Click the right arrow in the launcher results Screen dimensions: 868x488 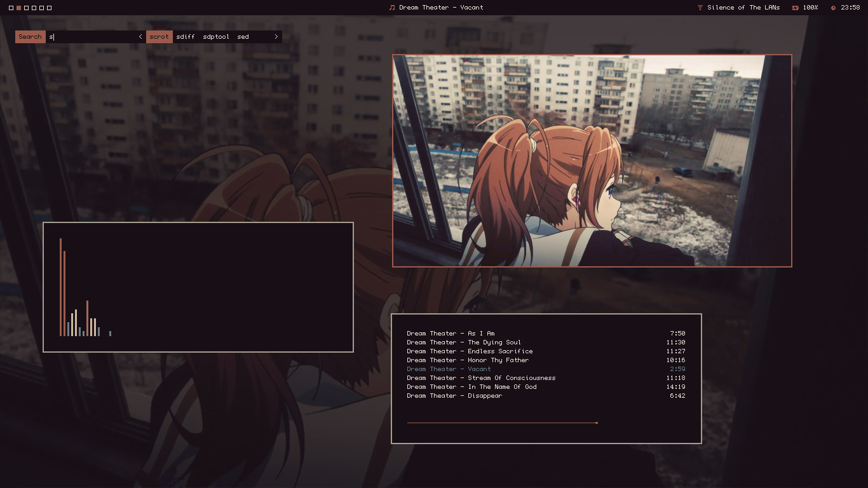point(276,37)
